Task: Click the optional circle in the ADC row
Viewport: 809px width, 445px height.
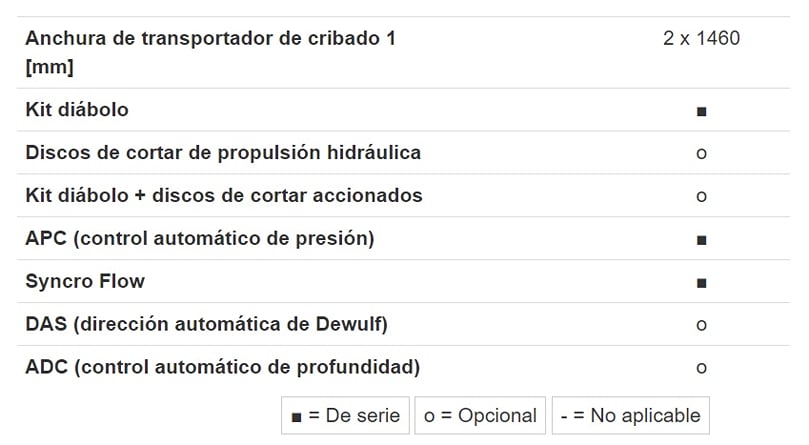Action: tap(701, 368)
